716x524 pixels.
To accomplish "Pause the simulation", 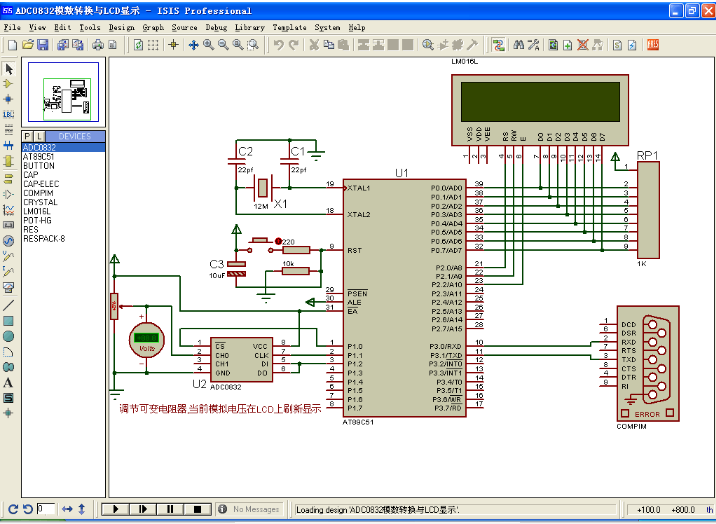I will [170, 508].
